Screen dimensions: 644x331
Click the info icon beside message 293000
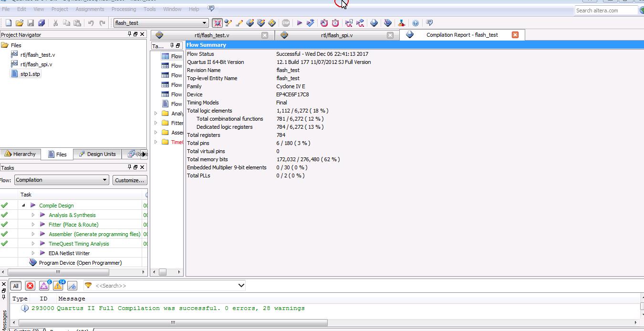tap(25, 308)
